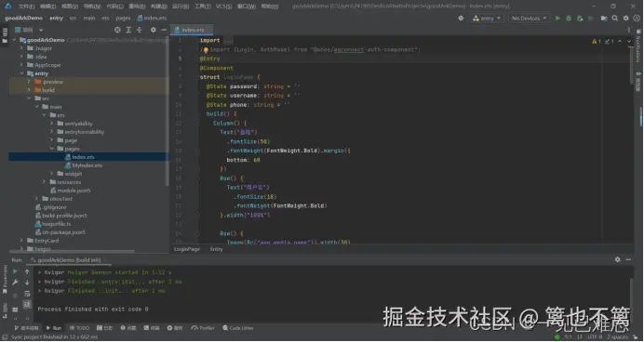The width and height of the screenshot is (644, 342).
Task: Open the Tools (工具) menu
Action: coord(202,7)
